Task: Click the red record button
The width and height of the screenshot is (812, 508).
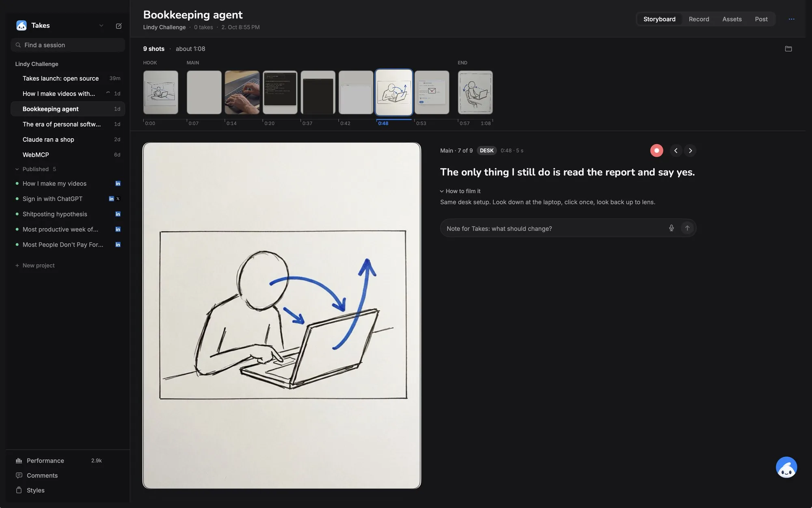Action: tap(657, 150)
